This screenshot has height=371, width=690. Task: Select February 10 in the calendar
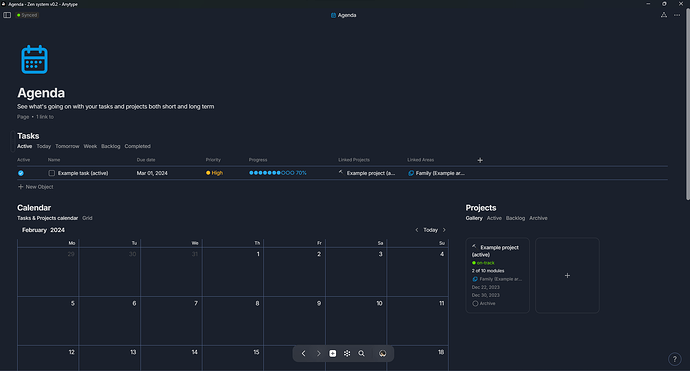(356, 321)
